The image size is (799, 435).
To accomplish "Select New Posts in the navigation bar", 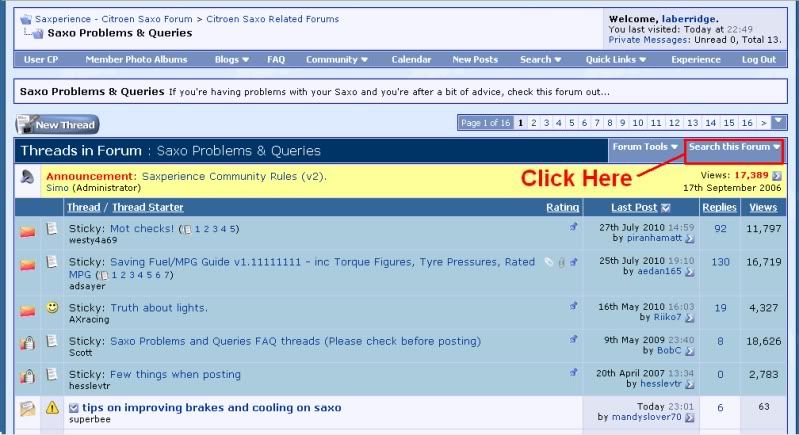I will point(475,60).
